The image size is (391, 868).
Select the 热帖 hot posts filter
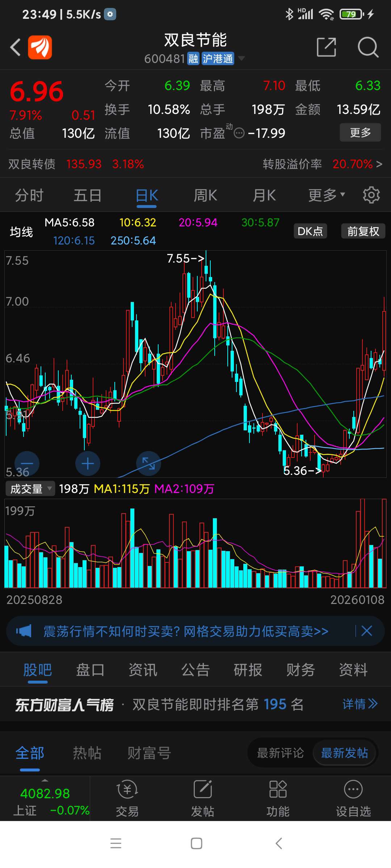[x=87, y=753]
